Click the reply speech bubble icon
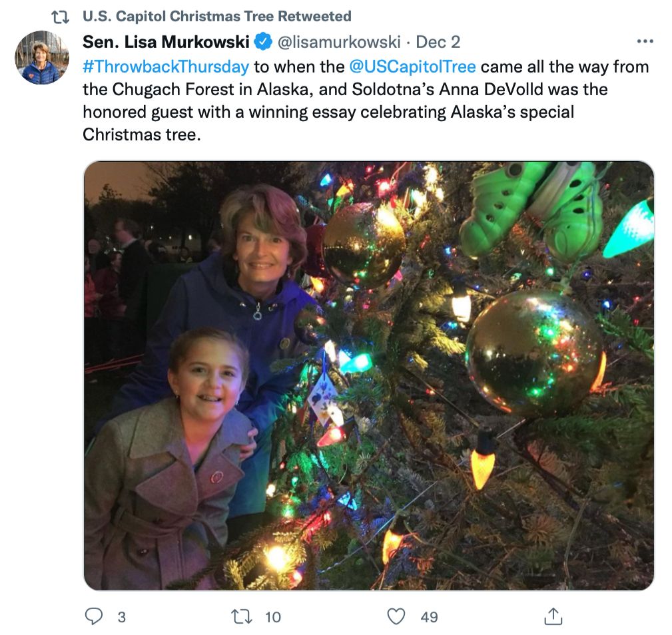Viewport: 672px width, 635px height. 95,616
